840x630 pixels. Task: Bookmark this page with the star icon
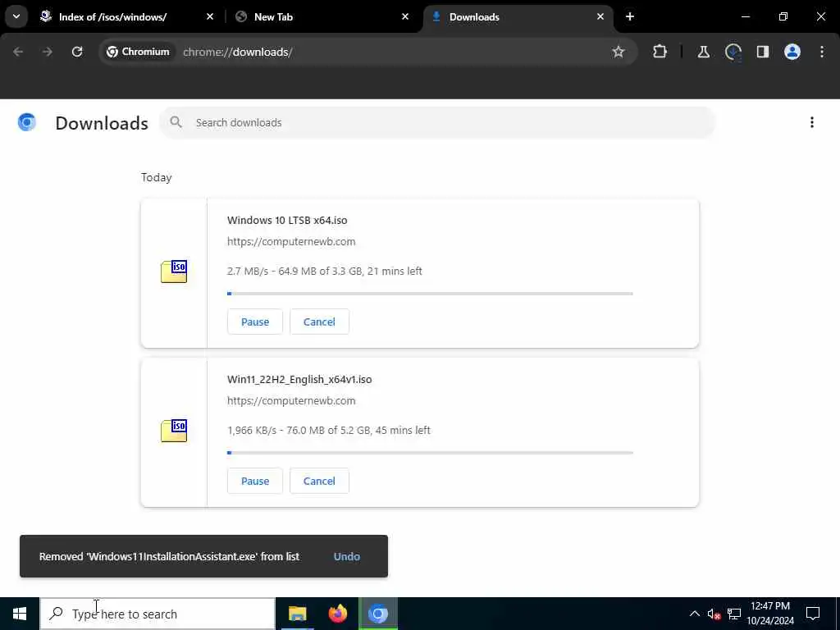click(619, 52)
